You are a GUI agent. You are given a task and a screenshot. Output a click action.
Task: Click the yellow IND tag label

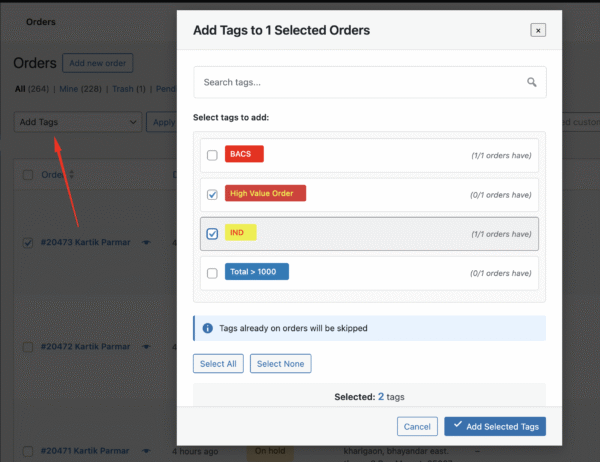coord(240,233)
